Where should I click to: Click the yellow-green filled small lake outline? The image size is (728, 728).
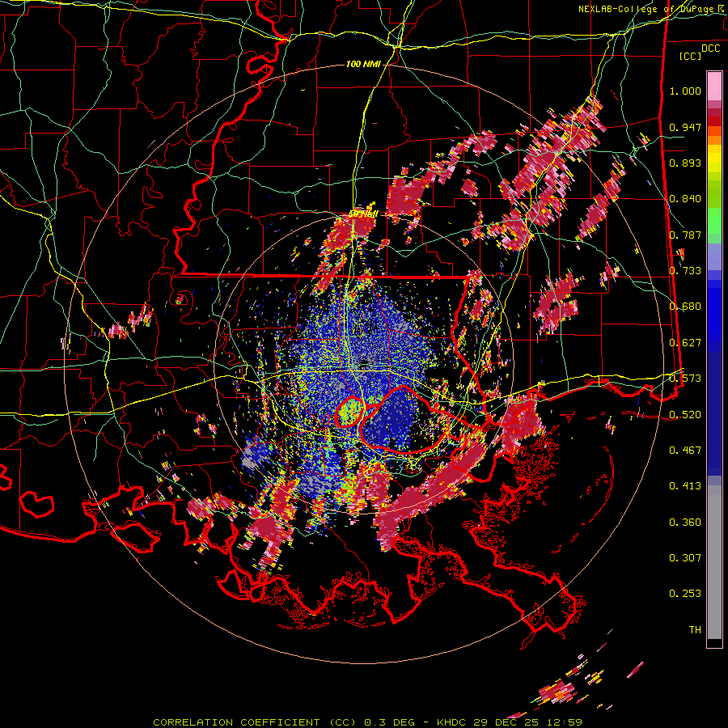pyautogui.click(x=349, y=411)
